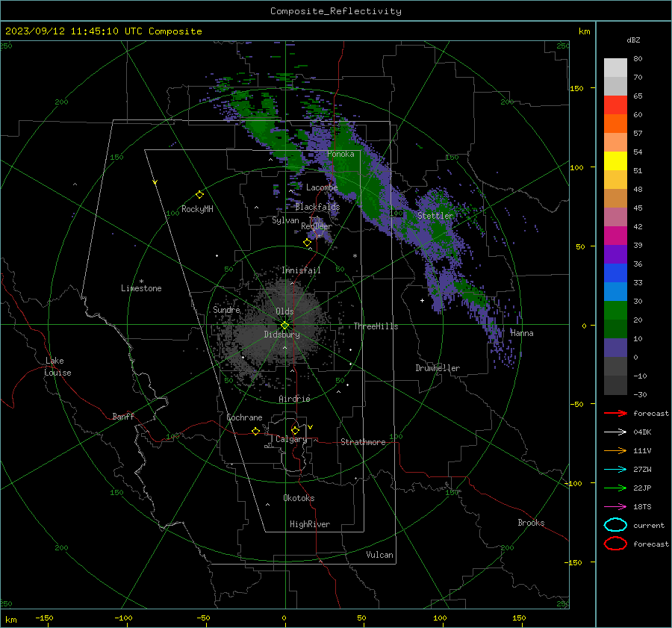Select the red 65-60 dBZ color swatch
This screenshot has height=628, width=672.
pyautogui.click(x=615, y=105)
